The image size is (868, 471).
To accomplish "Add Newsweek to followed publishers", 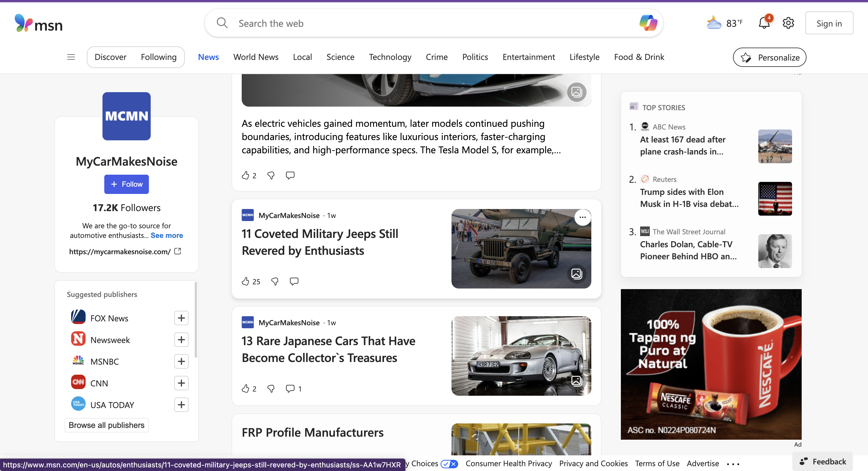I will (181, 340).
